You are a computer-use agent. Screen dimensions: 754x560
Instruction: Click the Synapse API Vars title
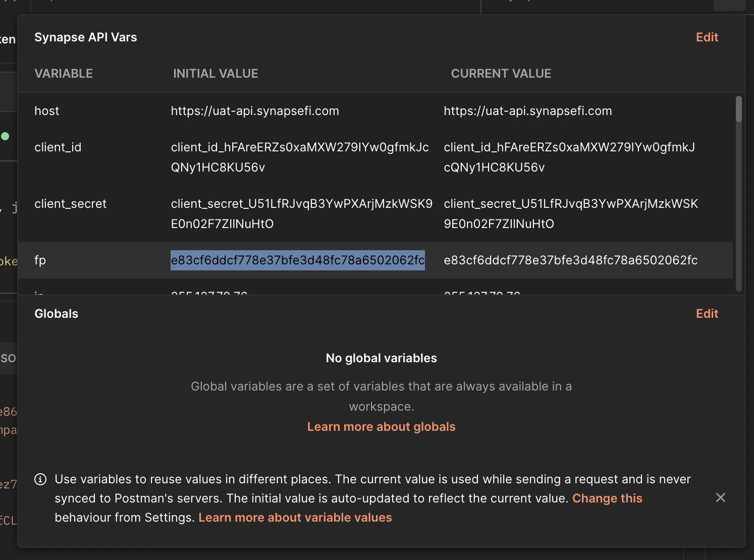point(86,37)
